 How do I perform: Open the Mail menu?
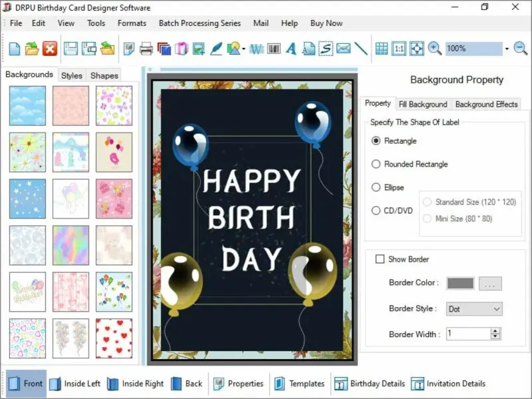[261, 23]
